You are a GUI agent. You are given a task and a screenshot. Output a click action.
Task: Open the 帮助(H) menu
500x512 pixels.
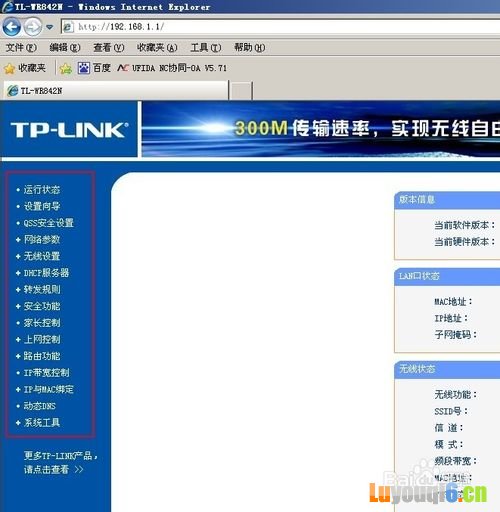pyautogui.click(x=250, y=48)
